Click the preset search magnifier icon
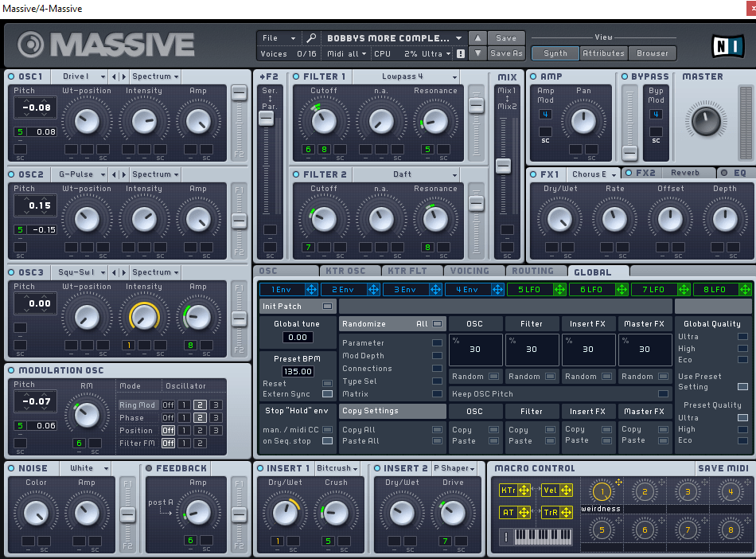Viewport: 756px width, 559px height. click(x=311, y=38)
